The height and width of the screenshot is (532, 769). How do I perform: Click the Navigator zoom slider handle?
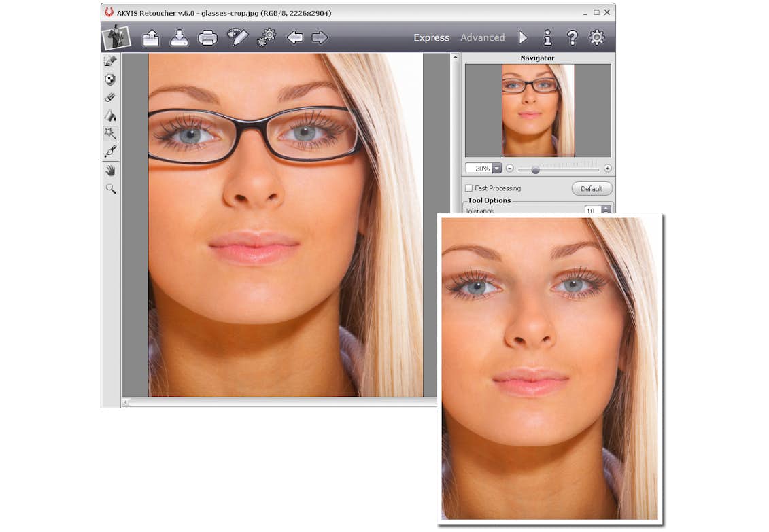click(535, 169)
